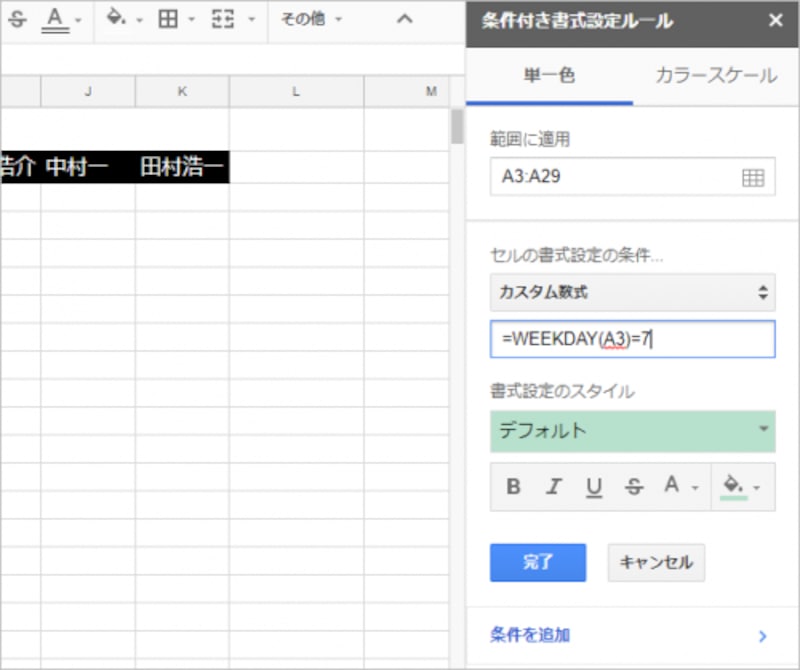The height and width of the screenshot is (670, 800).
Task: Select the 田村浩一 header cell
Action: coord(182,167)
